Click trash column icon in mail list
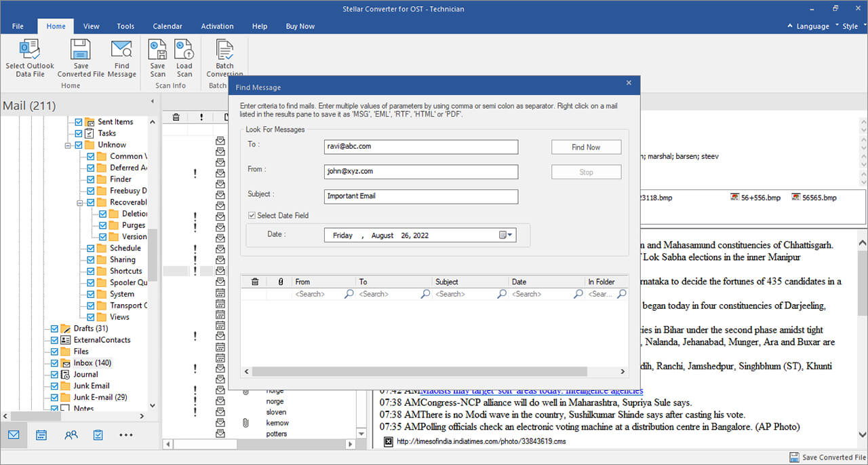868x465 pixels. coord(176,117)
